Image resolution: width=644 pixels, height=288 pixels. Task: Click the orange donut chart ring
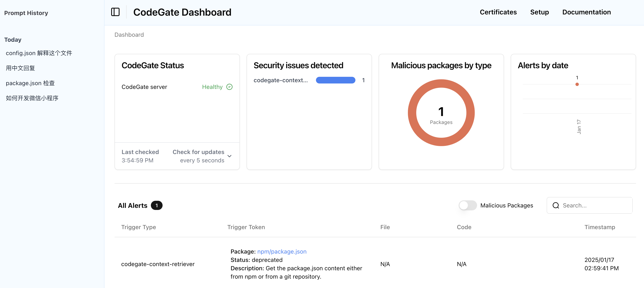click(x=412, y=113)
